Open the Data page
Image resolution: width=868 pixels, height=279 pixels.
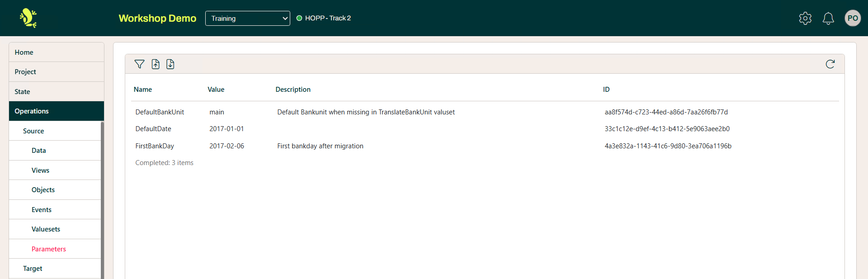pos(55,151)
